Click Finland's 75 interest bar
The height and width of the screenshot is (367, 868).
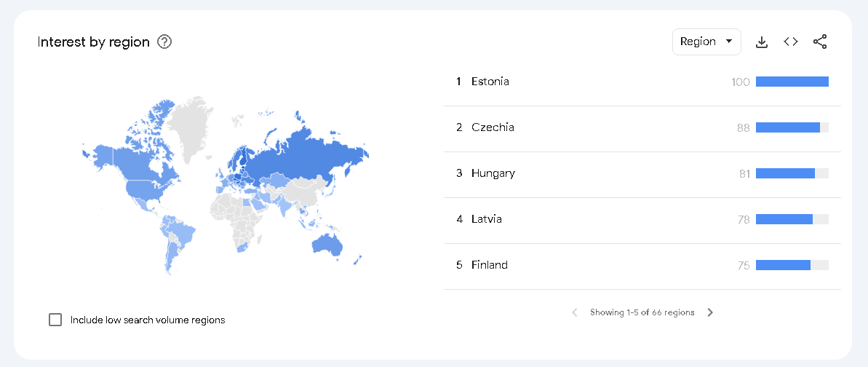coord(783,265)
